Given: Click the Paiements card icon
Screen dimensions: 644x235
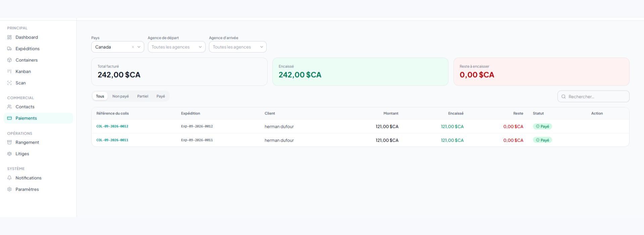Looking at the screenshot, I should [9, 118].
